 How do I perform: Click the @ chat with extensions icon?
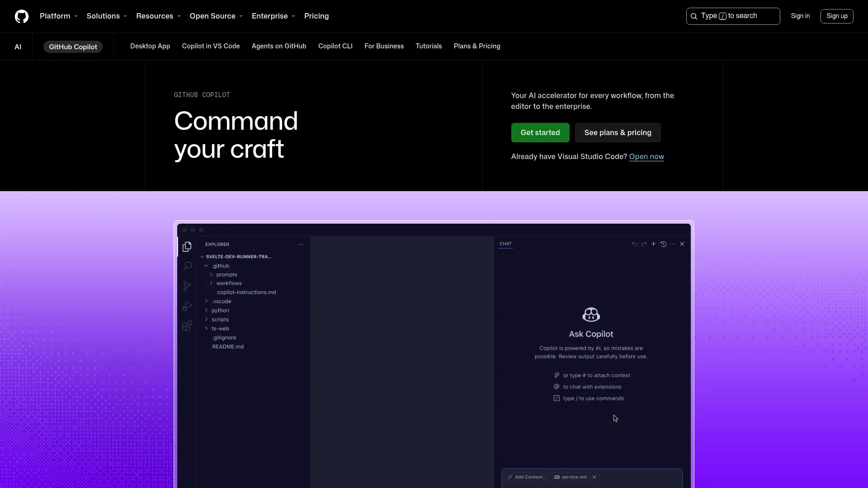[557, 387]
